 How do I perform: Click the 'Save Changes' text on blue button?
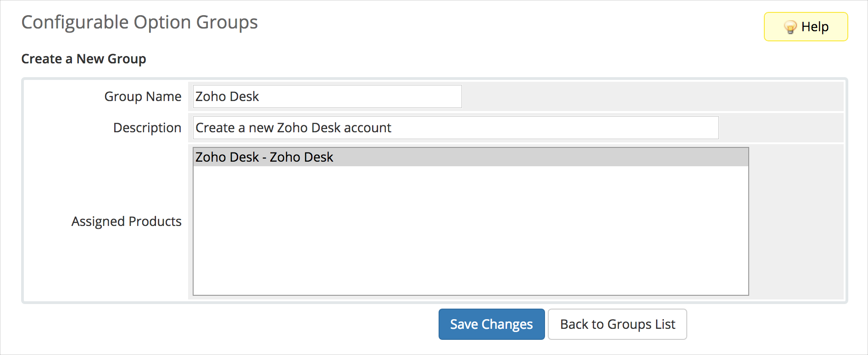pyautogui.click(x=491, y=324)
